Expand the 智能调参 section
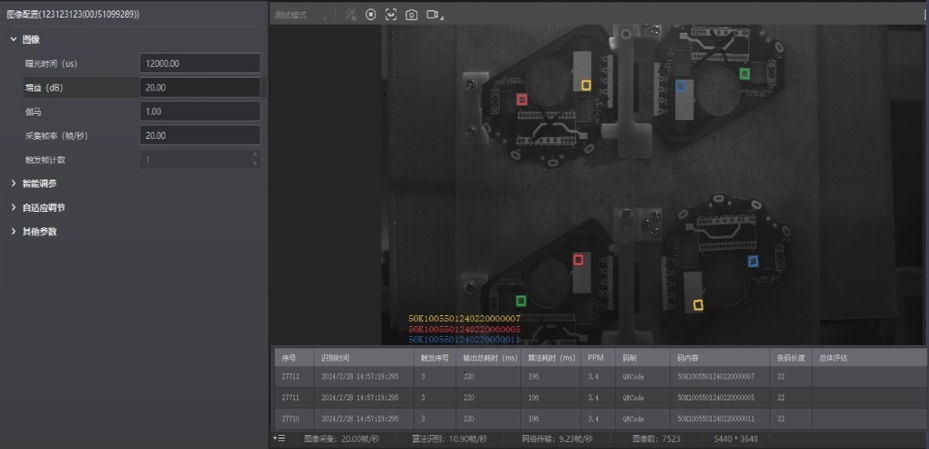This screenshot has width=929, height=449. [x=13, y=183]
